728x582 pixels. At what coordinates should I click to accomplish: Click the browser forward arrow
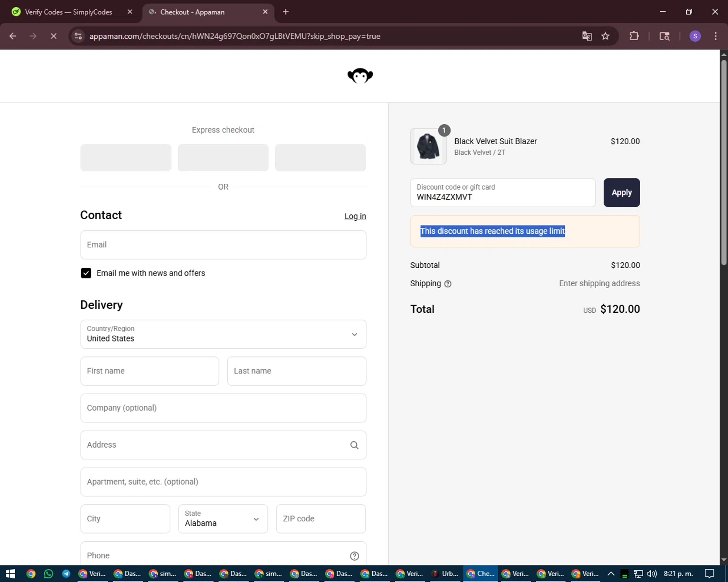pos(33,36)
